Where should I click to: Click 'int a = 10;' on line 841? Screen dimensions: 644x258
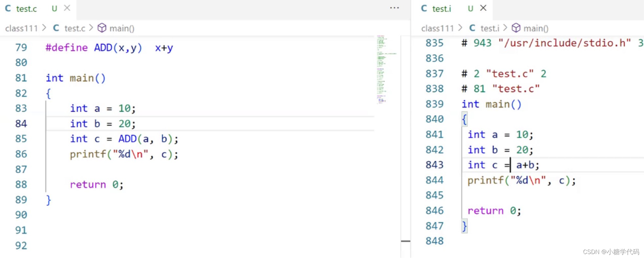501,135
